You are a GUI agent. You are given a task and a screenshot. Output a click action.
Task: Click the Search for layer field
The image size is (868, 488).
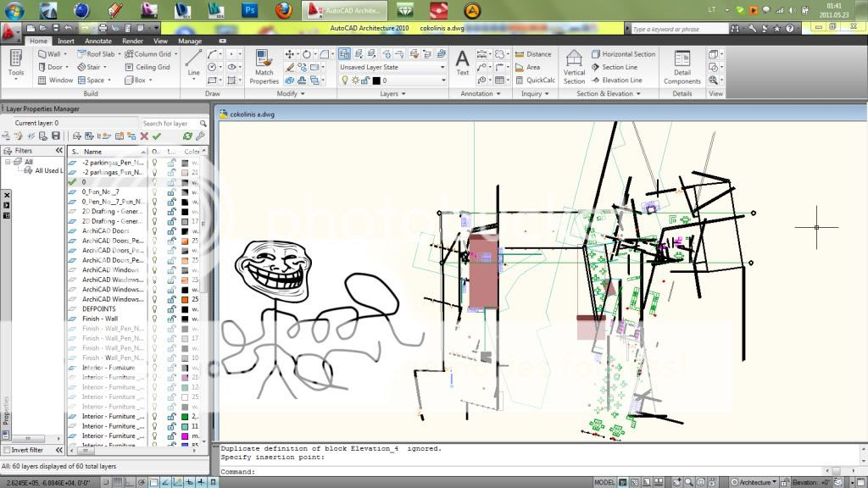174,124
